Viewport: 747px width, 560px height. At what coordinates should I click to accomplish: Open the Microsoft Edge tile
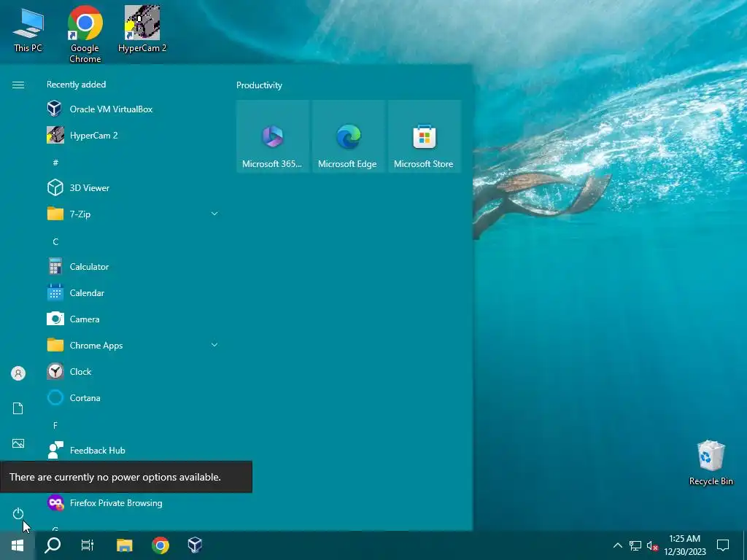click(x=348, y=136)
